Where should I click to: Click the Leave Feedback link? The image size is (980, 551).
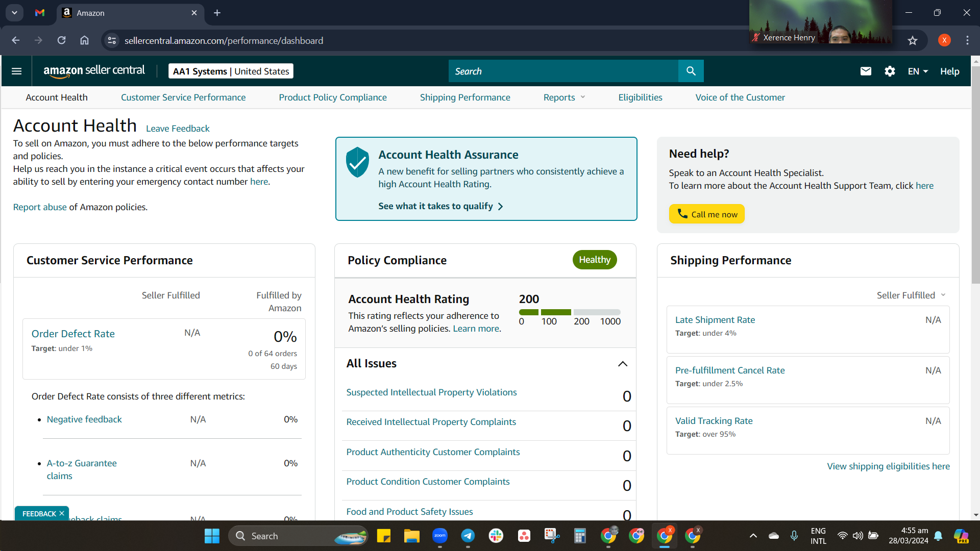(178, 129)
